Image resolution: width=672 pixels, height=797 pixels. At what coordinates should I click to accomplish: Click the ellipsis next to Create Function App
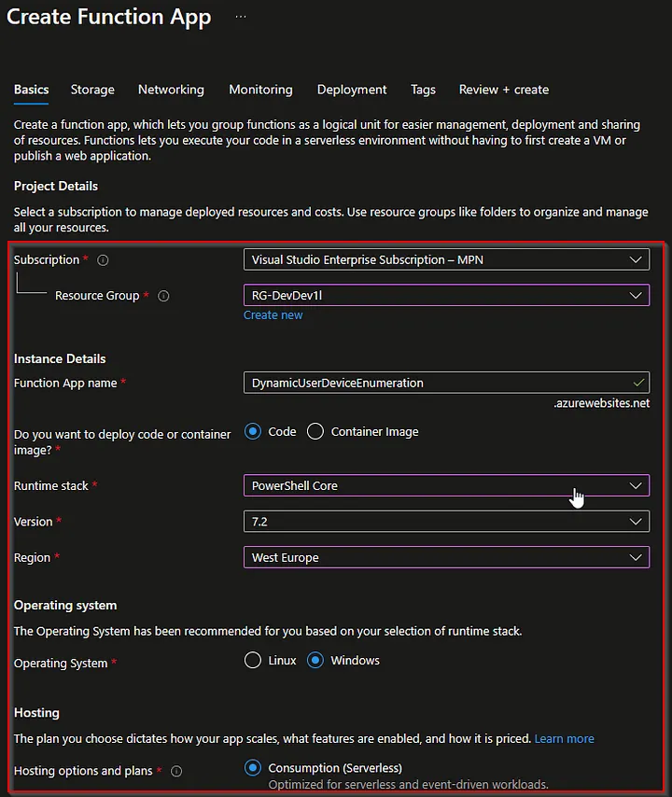(242, 17)
